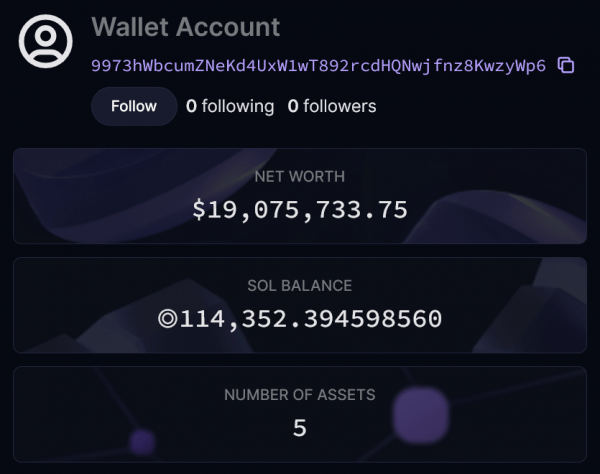This screenshot has width=600, height=474.
Task: Click the zero count before followers
Action: pos(293,106)
